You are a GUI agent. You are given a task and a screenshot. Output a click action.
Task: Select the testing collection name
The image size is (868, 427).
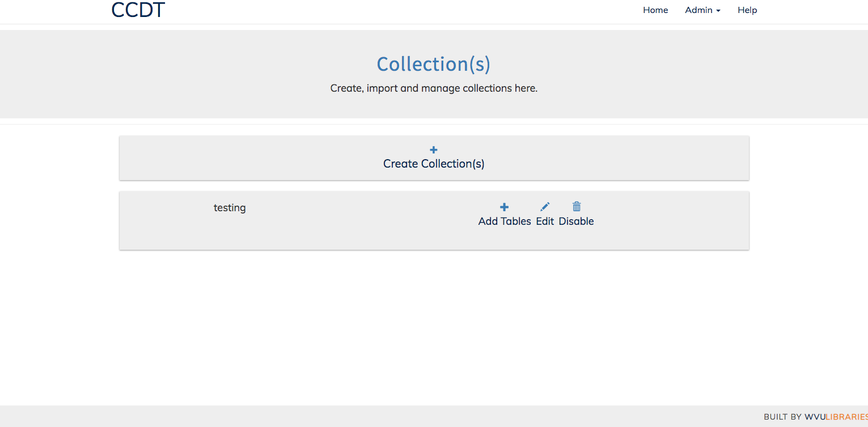click(229, 207)
